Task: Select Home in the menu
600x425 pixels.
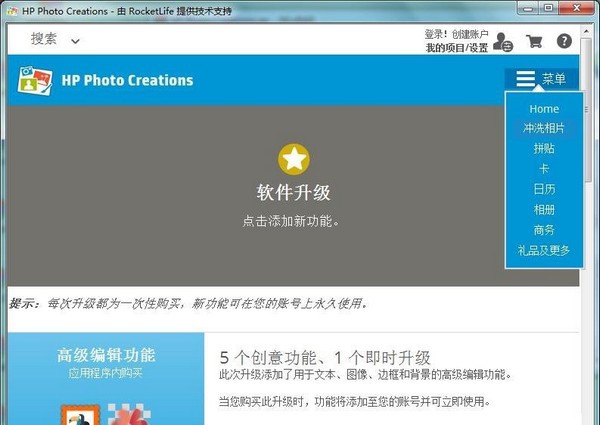Action: point(544,109)
